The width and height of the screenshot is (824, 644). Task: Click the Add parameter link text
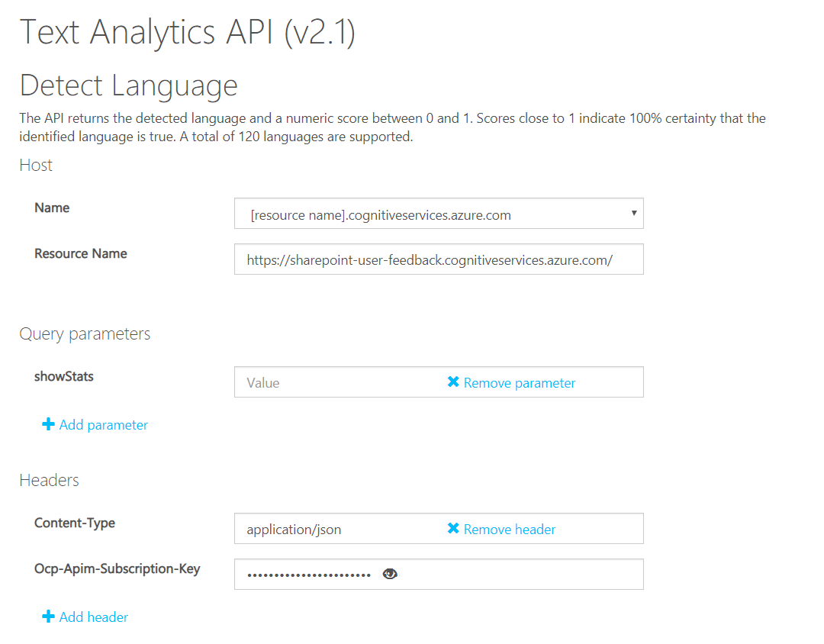tap(104, 425)
